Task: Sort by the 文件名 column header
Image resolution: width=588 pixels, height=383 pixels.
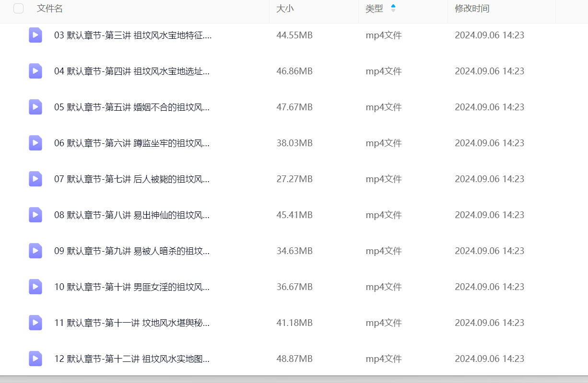Action: tap(49, 9)
